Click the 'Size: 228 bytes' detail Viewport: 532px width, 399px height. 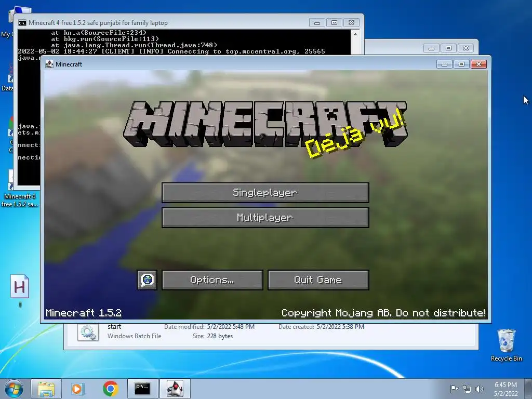tap(212, 336)
